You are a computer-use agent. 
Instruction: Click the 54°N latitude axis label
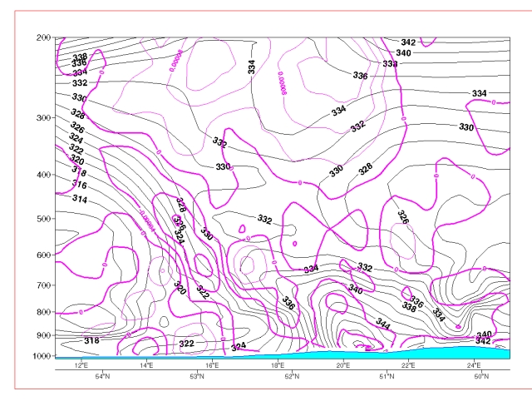103,377
